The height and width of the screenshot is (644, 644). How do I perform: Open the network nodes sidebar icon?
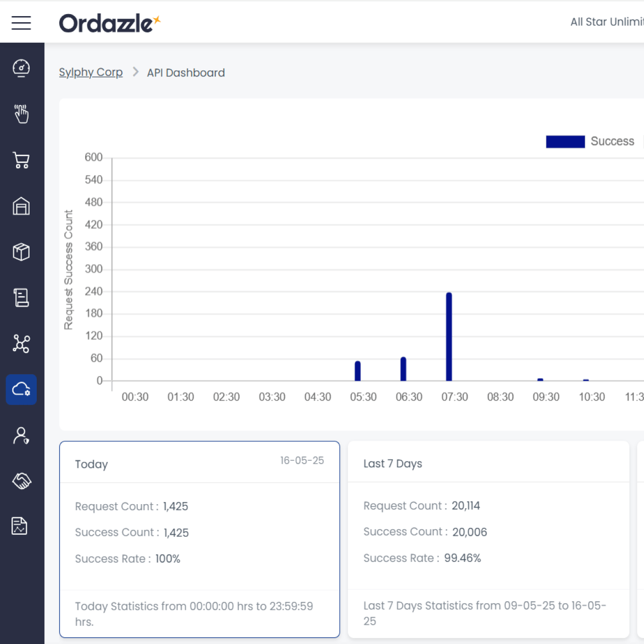click(x=21, y=344)
